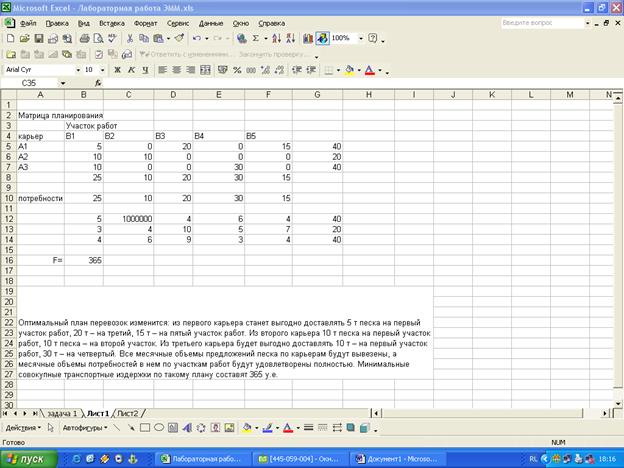Print the sheet using the printer icon
This screenshot has width=624, height=468.
pos(84,38)
